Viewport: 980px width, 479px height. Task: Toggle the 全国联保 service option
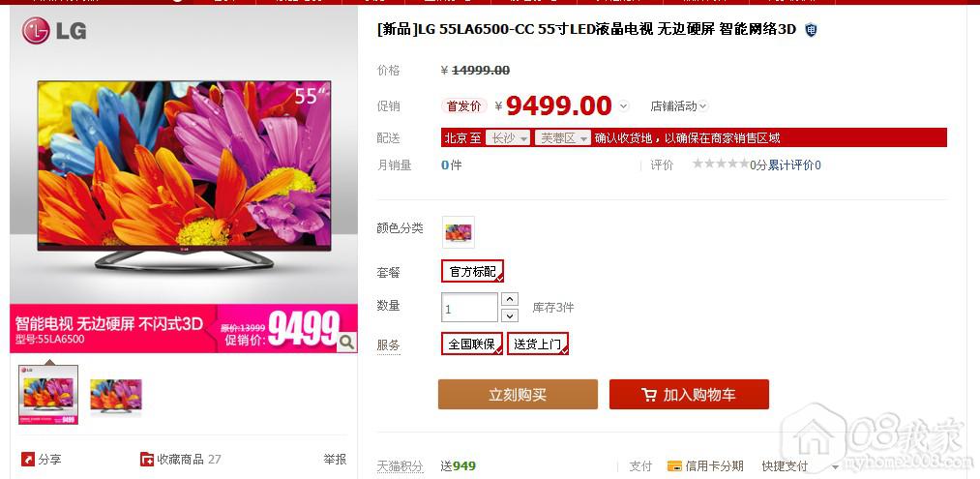pyautogui.click(x=472, y=344)
